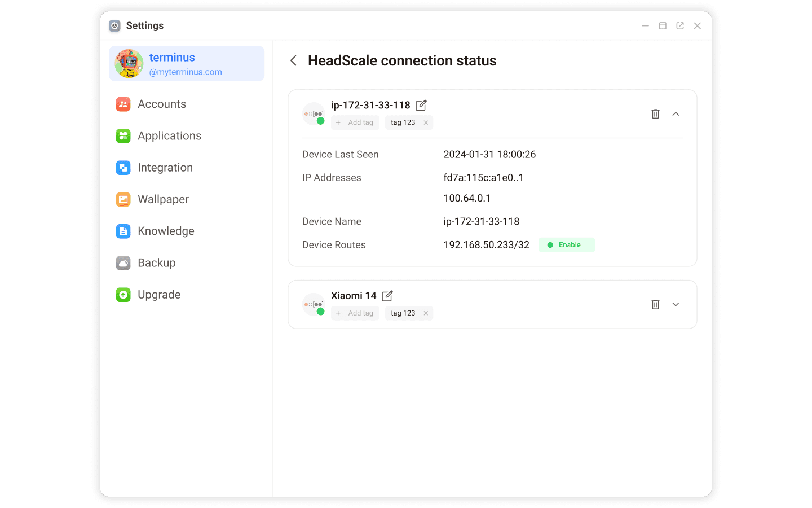Click the terminus profile avatar

click(x=129, y=64)
